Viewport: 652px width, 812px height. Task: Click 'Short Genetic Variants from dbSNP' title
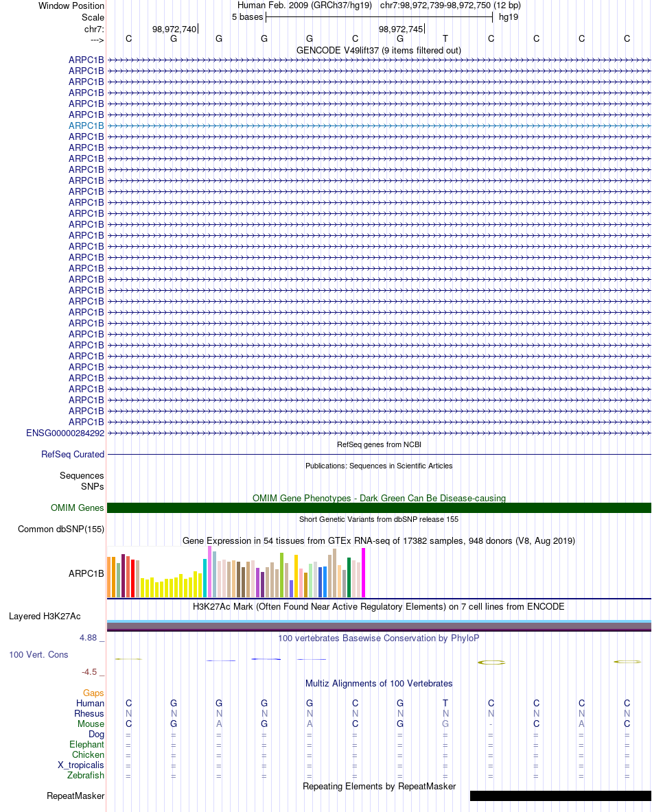(x=379, y=519)
